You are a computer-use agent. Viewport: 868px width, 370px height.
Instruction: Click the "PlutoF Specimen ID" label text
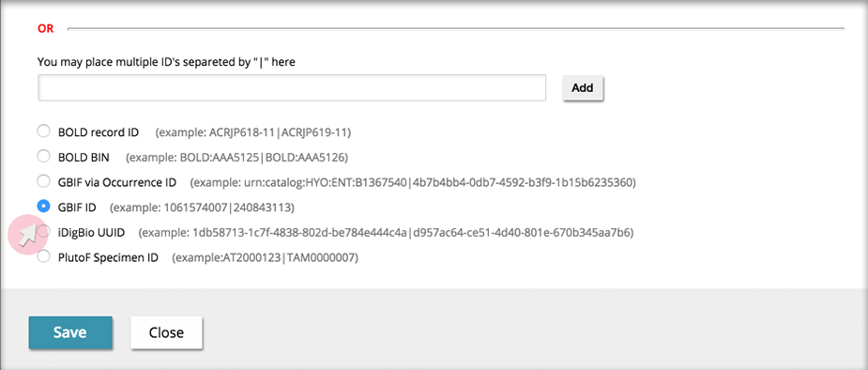pyautogui.click(x=108, y=258)
